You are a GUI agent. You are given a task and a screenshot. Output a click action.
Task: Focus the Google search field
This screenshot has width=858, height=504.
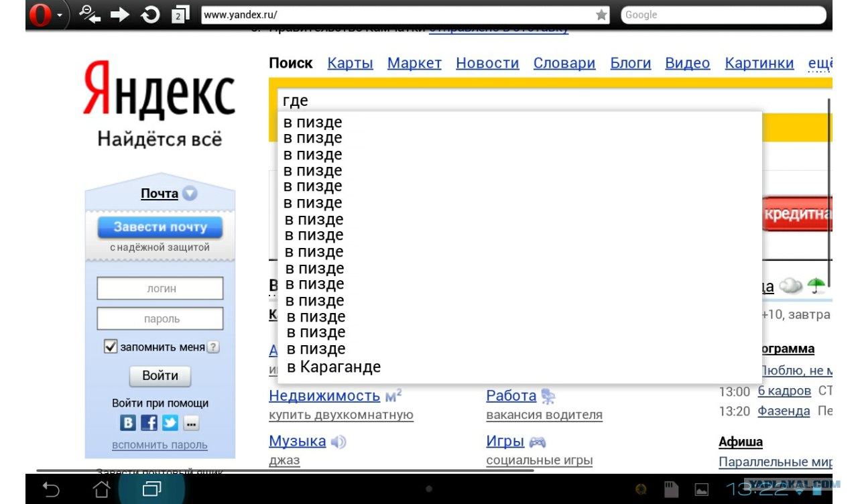point(723,15)
